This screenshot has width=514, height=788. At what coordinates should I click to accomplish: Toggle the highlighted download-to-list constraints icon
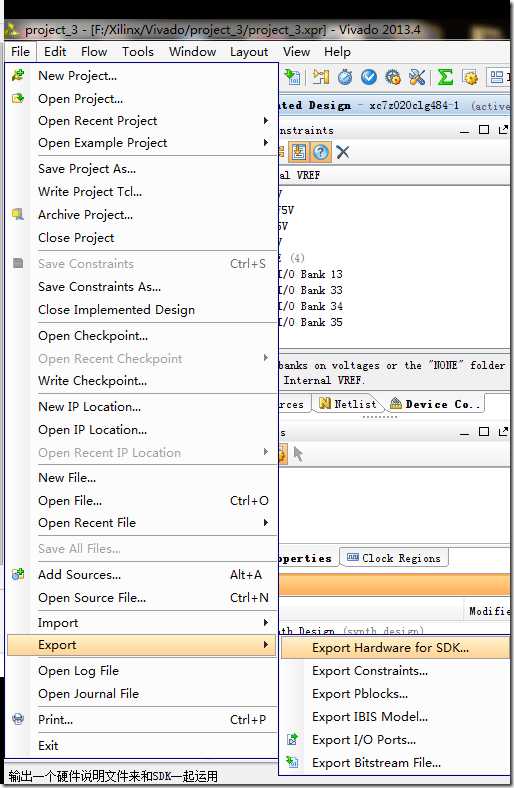click(298, 152)
